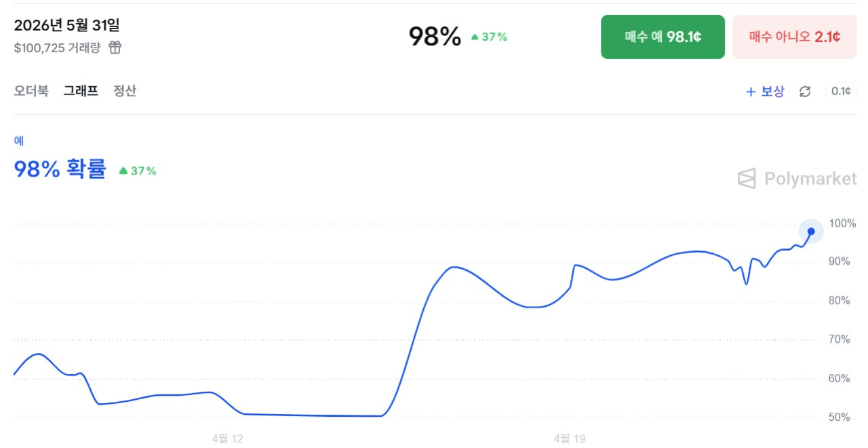Click the 2026년 5월 31일 market title

(x=66, y=26)
